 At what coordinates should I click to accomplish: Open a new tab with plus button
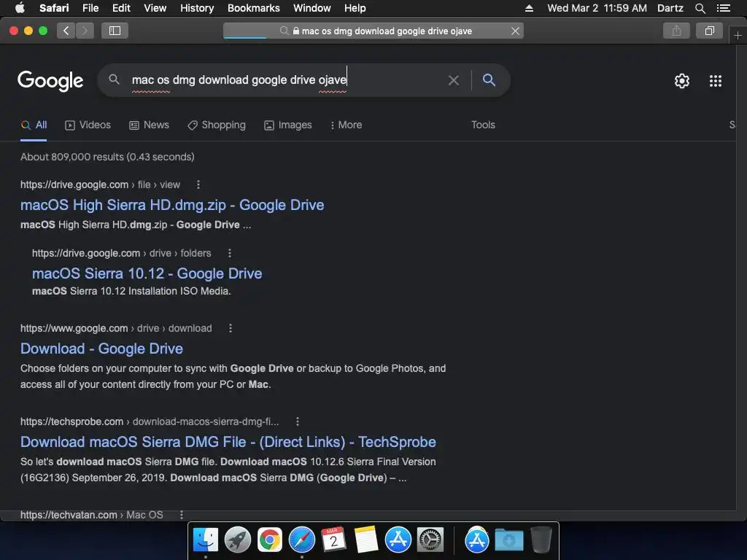tap(738, 36)
